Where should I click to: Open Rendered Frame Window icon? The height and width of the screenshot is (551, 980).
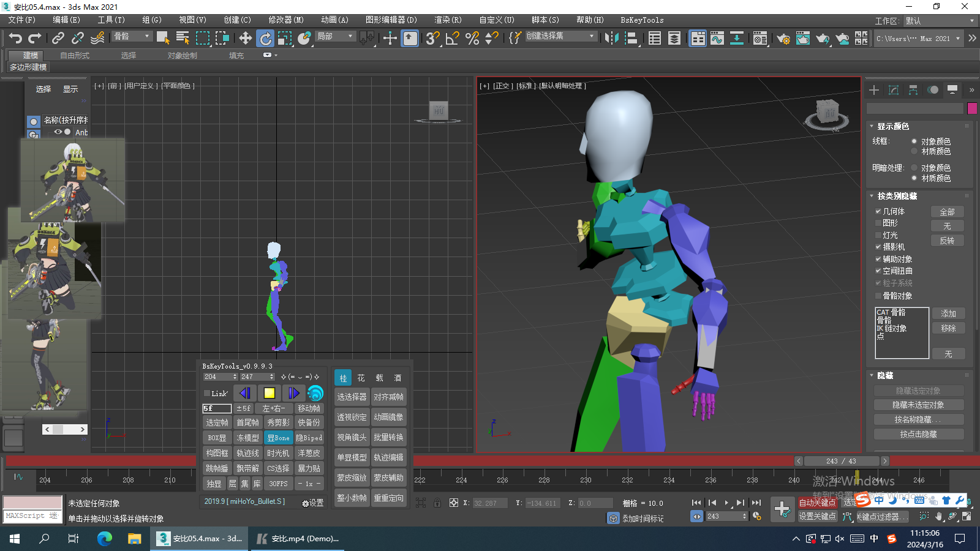pos(803,38)
